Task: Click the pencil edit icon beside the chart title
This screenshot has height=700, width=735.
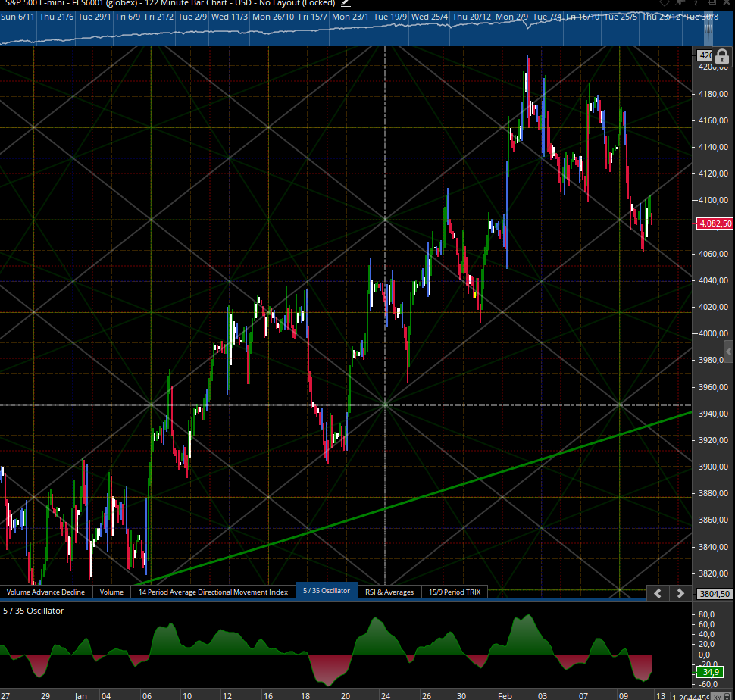Action: tap(346, 3)
